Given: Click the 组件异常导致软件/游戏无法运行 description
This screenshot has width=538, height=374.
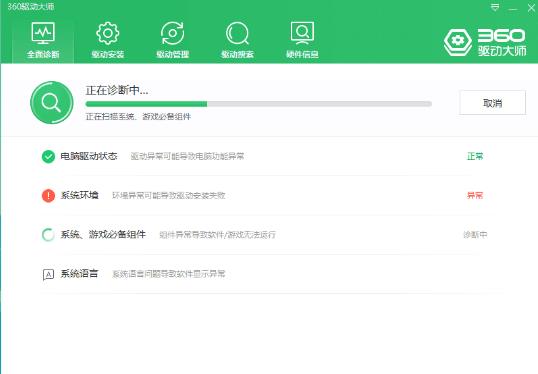Looking at the screenshot, I should click(x=217, y=235).
